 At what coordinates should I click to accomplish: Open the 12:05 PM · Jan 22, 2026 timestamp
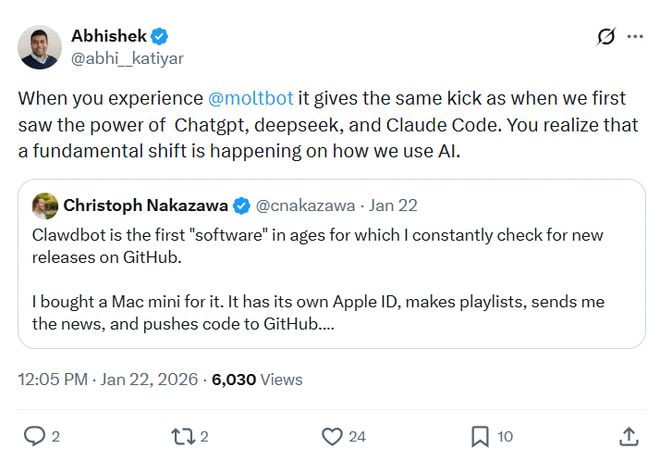(x=110, y=380)
